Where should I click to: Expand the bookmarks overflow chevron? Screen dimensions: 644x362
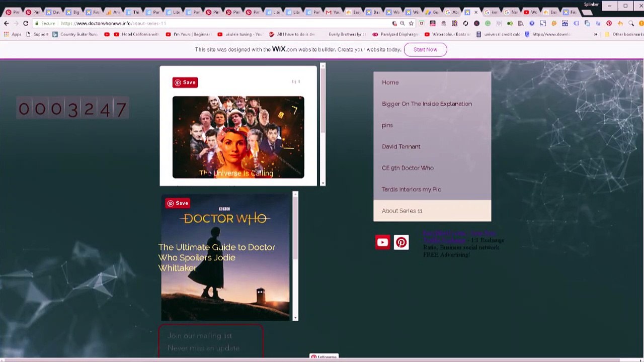[596, 34]
